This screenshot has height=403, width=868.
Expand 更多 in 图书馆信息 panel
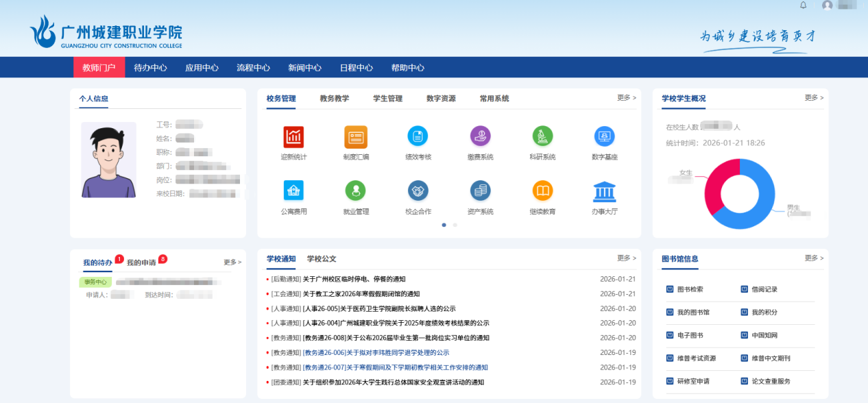(x=814, y=258)
